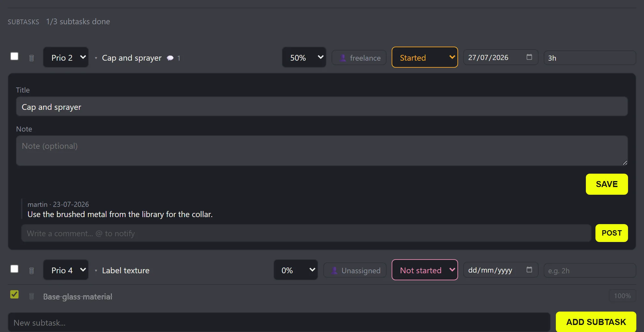Open the 50% progress dropdown
Viewport: 644px width, 332px height.
(x=304, y=57)
